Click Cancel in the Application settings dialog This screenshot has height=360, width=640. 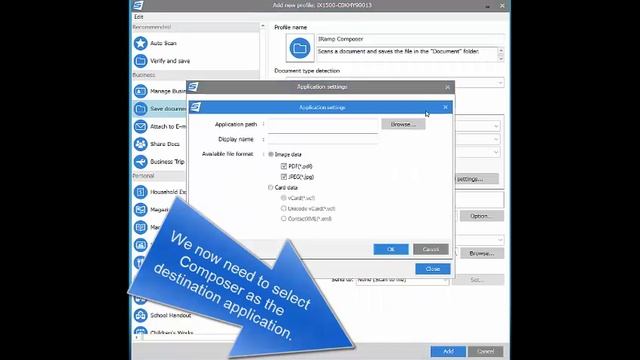tap(431, 249)
